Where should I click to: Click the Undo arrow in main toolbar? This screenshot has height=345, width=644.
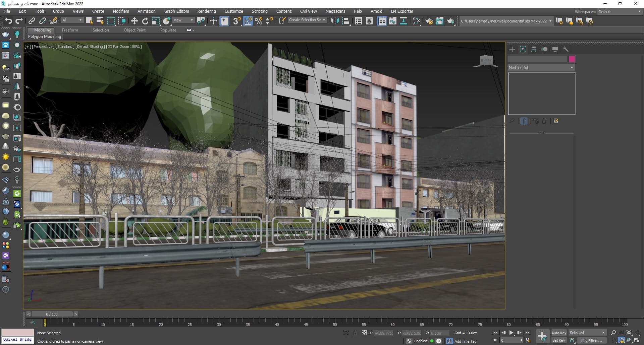click(8, 21)
